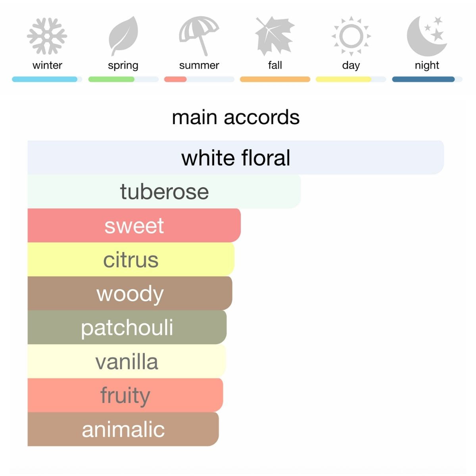
Task: Select the woody accord bar
Action: click(x=130, y=293)
